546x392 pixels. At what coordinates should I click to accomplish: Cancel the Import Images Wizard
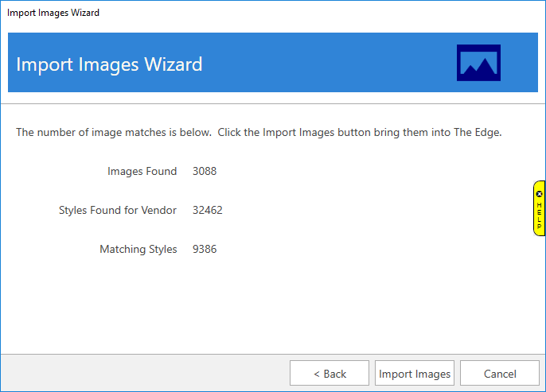tap(500, 374)
